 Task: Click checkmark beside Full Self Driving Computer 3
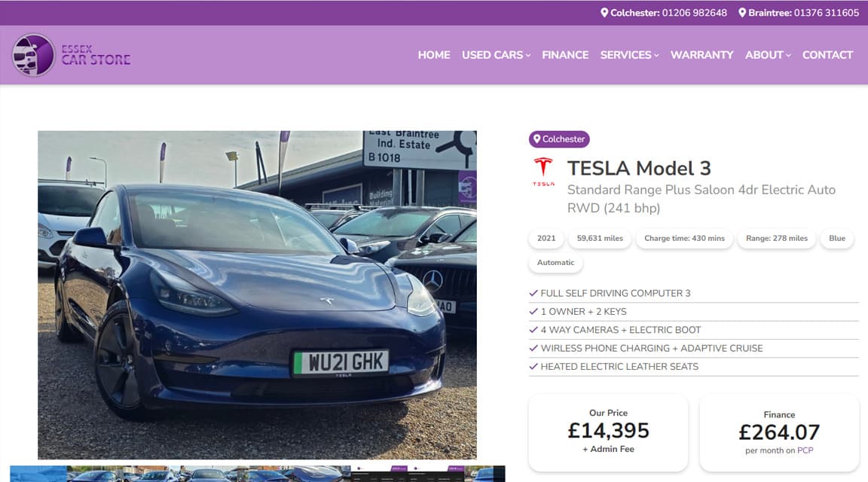click(x=533, y=293)
